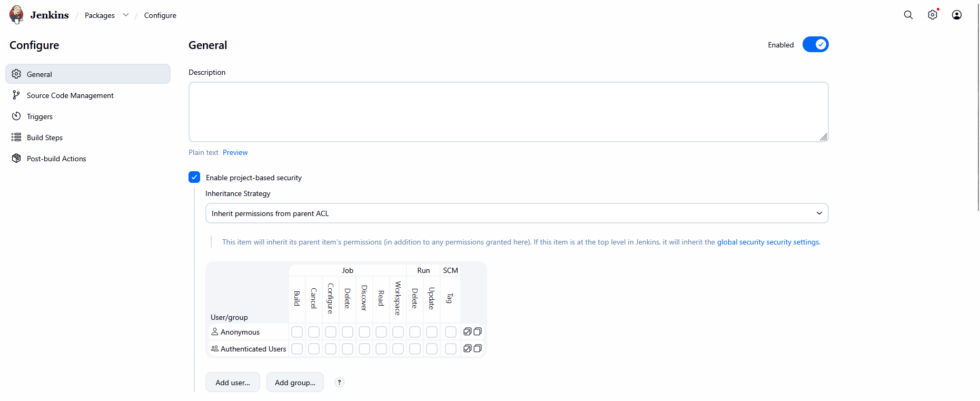The height and width of the screenshot is (401, 980).
Task: Follow the global security settings link
Action: tap(768, 242)
